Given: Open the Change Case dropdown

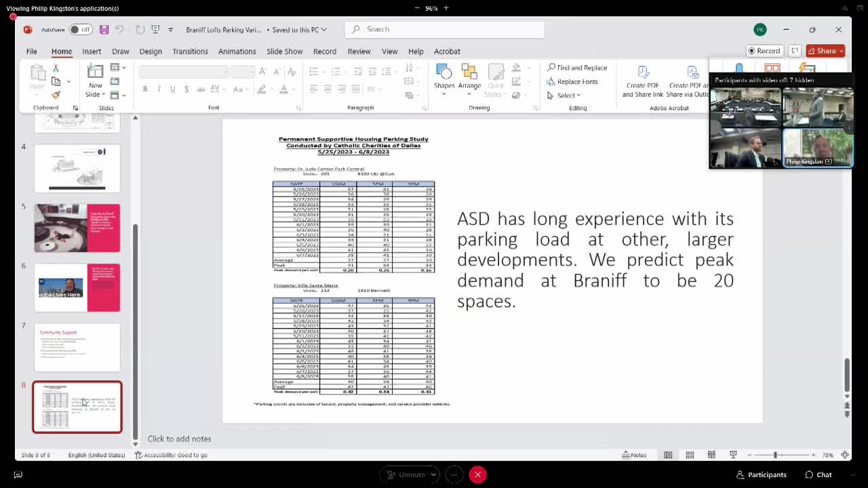Looking at the screenshot, I should 240,89.
